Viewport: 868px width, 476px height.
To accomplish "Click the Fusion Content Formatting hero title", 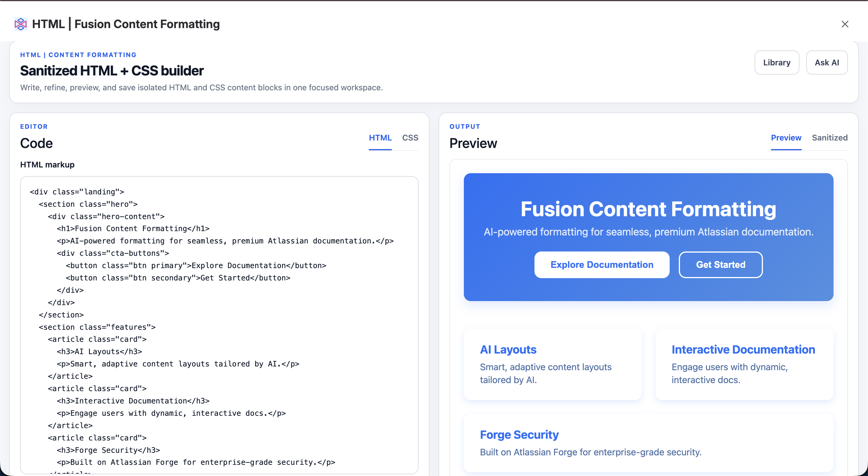I will [x=648, y=209].
